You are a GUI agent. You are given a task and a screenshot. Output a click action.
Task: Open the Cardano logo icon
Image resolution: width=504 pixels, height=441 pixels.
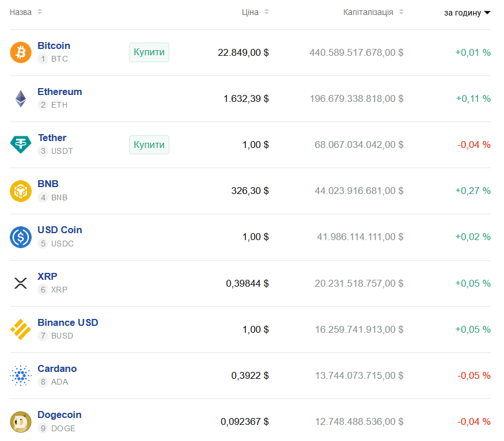[x=21, y=375]
